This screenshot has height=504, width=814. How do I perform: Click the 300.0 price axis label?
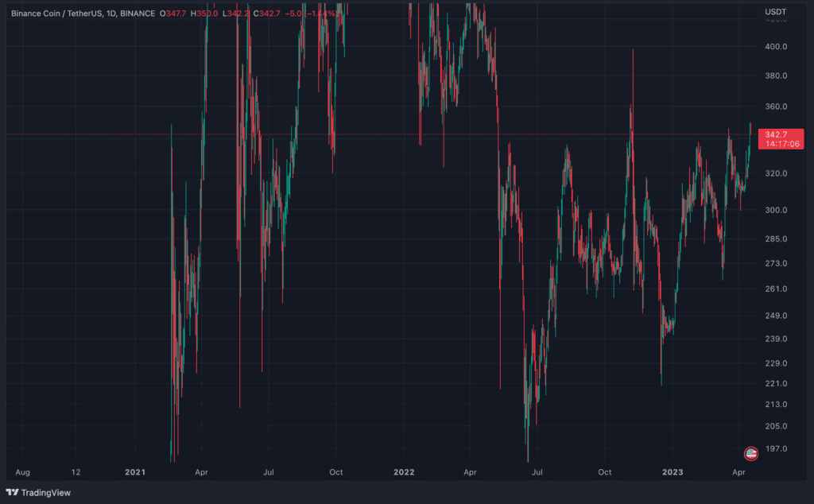[x=776, y=210]
